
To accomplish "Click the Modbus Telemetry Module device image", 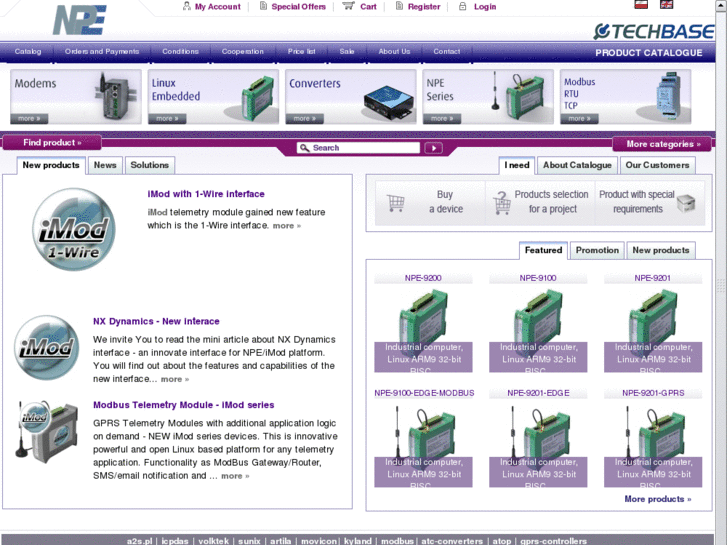I will point(46,431).
